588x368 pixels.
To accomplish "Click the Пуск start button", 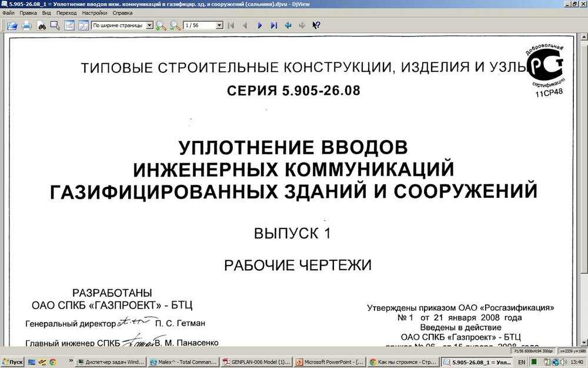I will pos(12,362).
